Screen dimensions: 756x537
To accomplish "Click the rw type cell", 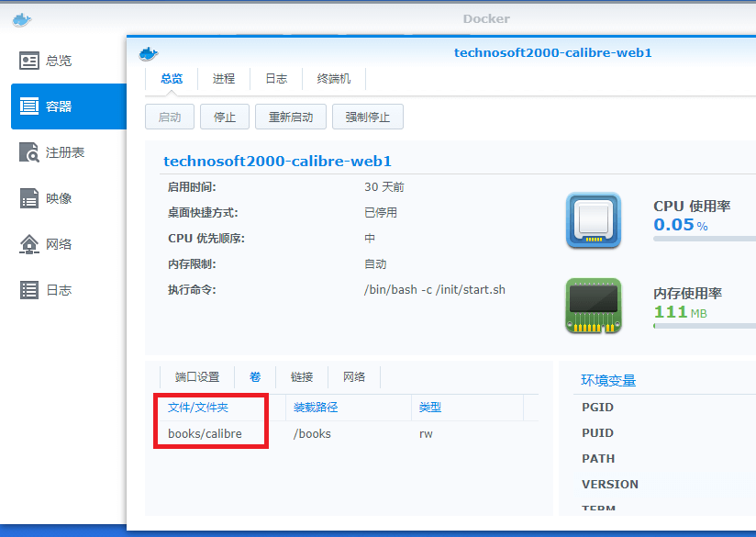I will tap(426, 434).
